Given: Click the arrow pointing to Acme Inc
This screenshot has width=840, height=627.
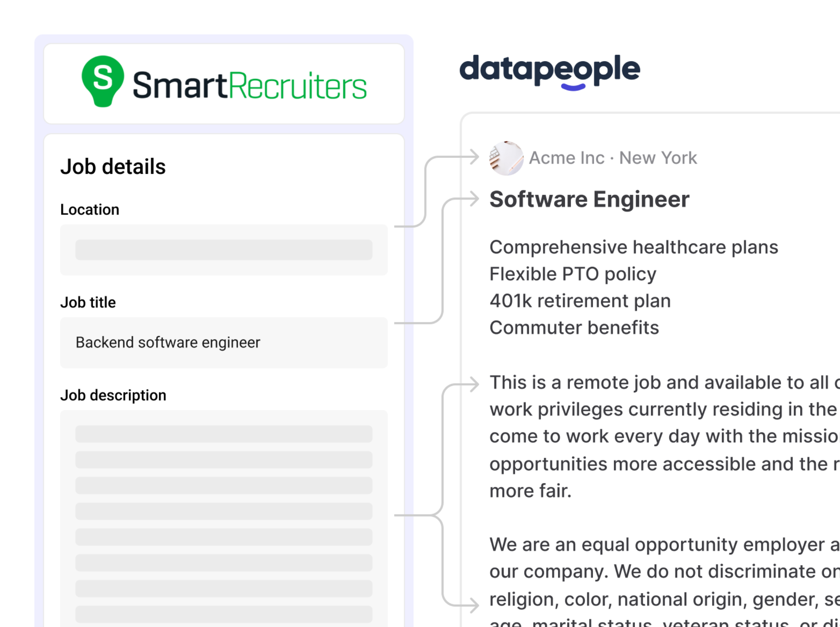Looking at the screenshot, I should pos(473,157).
